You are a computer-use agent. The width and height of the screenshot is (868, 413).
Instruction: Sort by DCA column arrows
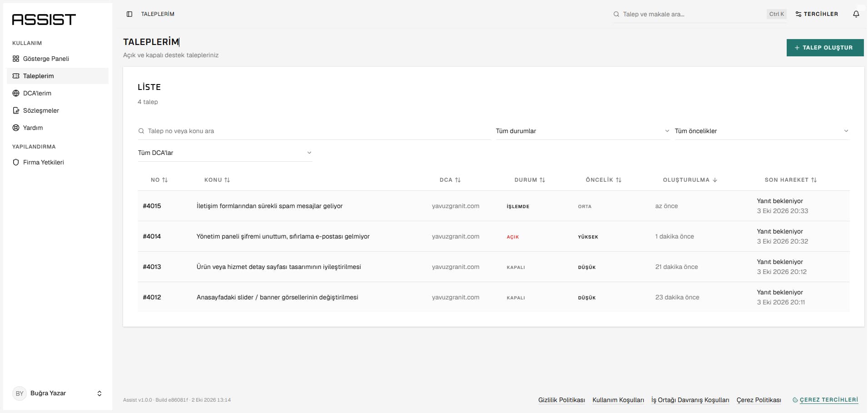tap(458, 180)
